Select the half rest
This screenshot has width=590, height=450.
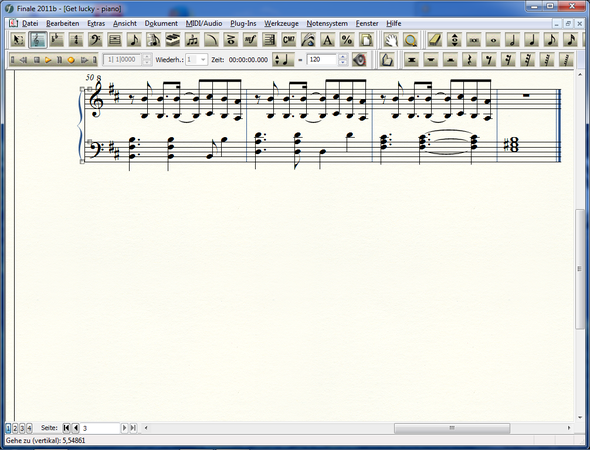pyautogui.click(x=450, y=60)
